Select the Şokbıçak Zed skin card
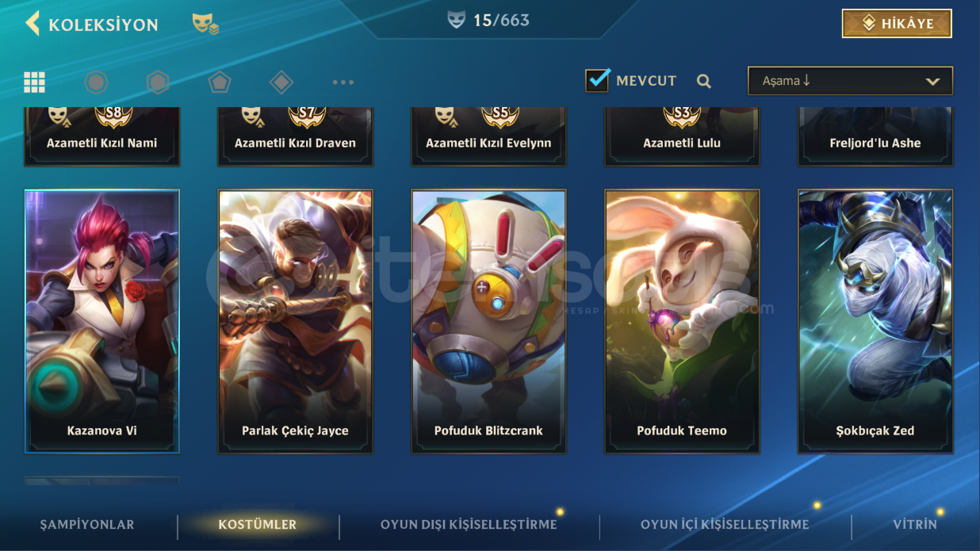 point(875,321)
